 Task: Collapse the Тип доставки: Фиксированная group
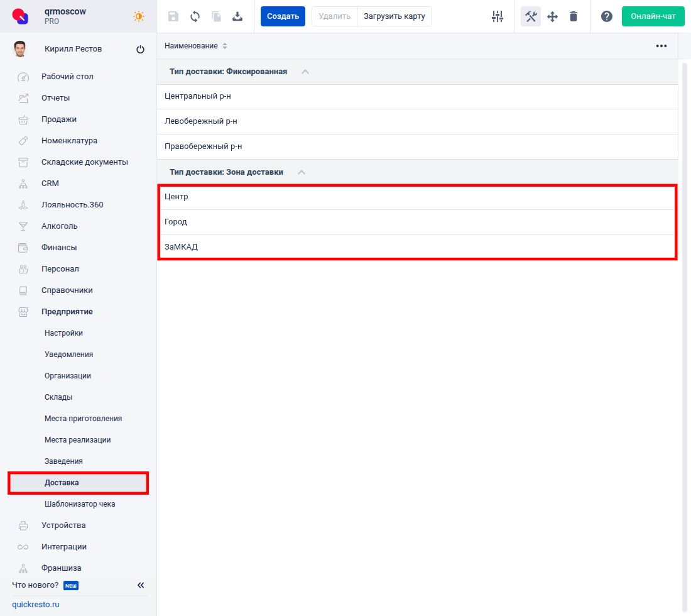click(x=305, y=72)
